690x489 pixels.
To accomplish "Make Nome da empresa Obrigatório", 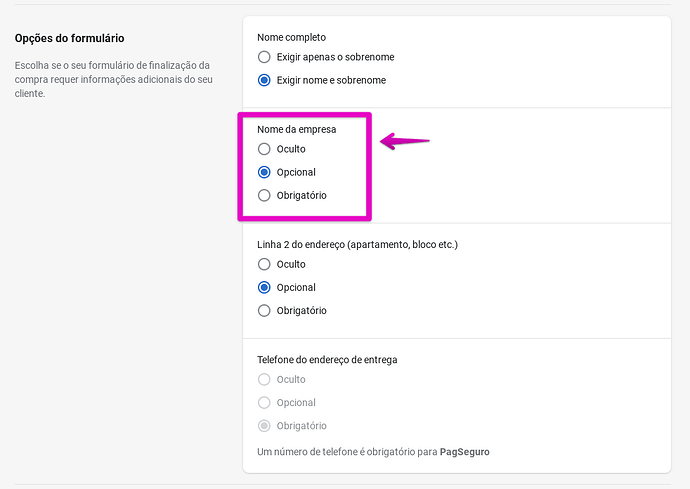I will click(264, 195).
